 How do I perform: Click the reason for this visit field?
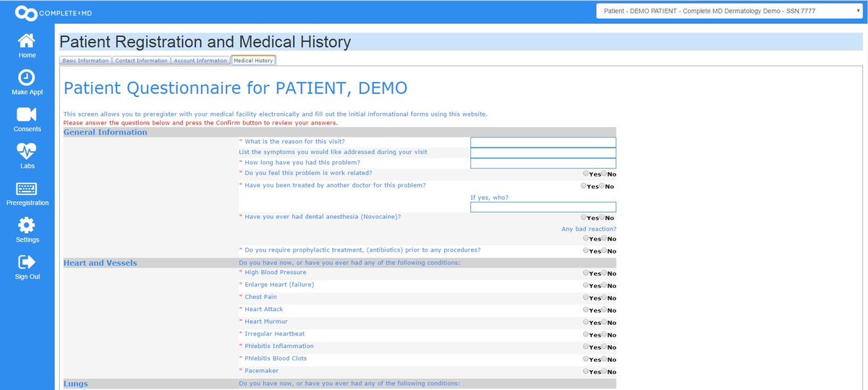click(543, 142)
